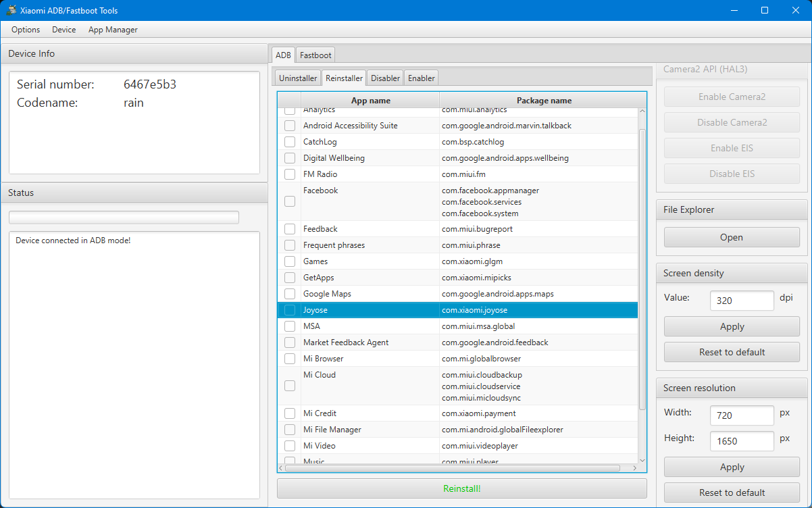Screen dimensions: 812x508
Task: Click serial number 6467e5b3
Action: [x=150, y=84]
